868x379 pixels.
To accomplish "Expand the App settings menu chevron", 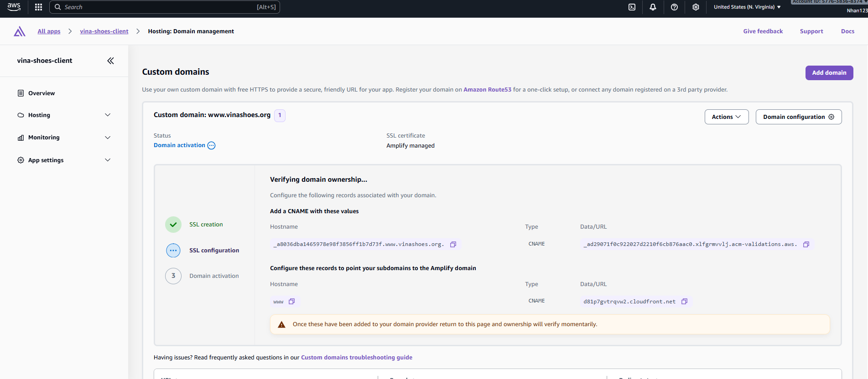I will coord(108,160).
